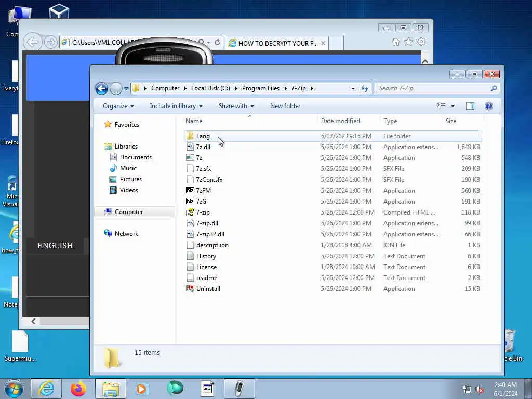Click the Back arrow in Explorer window
Screen dimensions: 532x399
pos(101,88)
